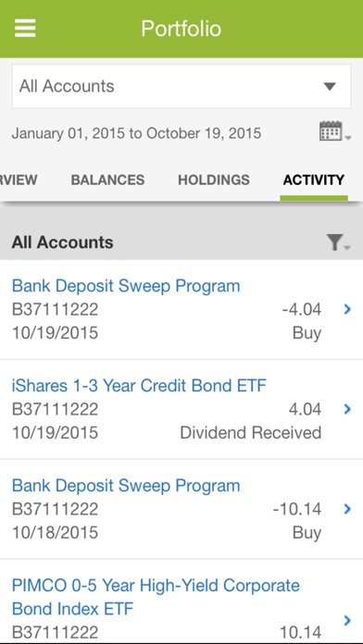Viewport: 363px width, 644px height.
Task: Open the 10/18/2015 Bank Deposit Sweep Program
Action: [x=126, y=485]
